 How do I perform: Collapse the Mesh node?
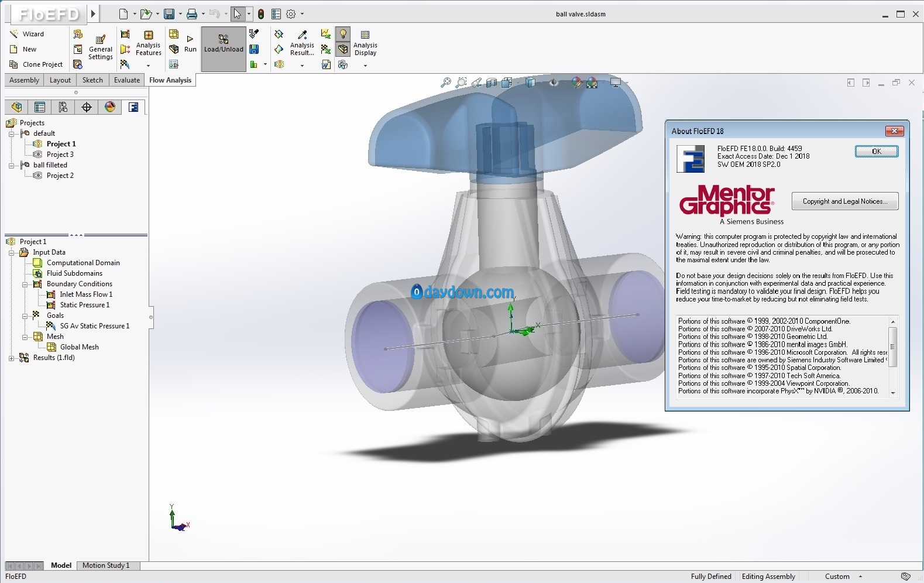click(x=25, y=337)
